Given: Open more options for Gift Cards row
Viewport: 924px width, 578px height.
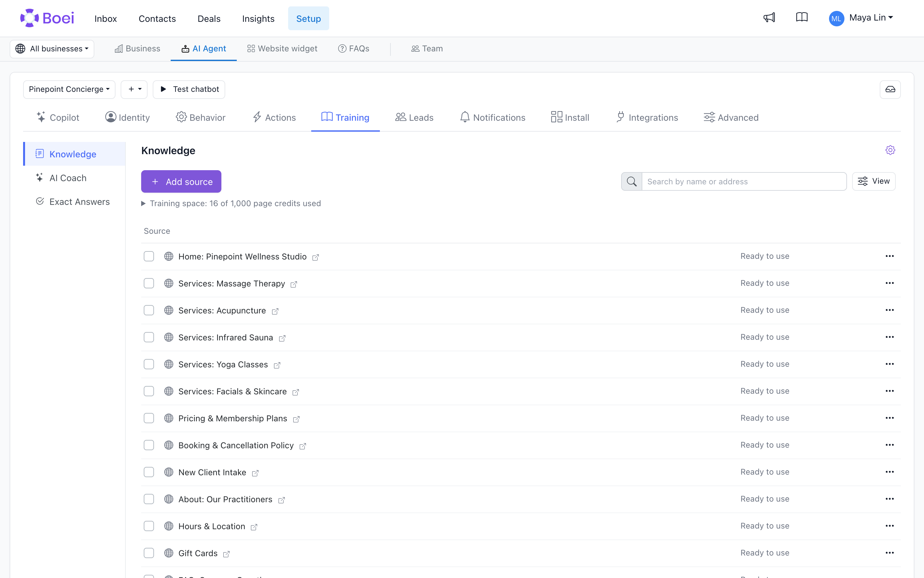Looking at the screenshot, I should point(889,553).
